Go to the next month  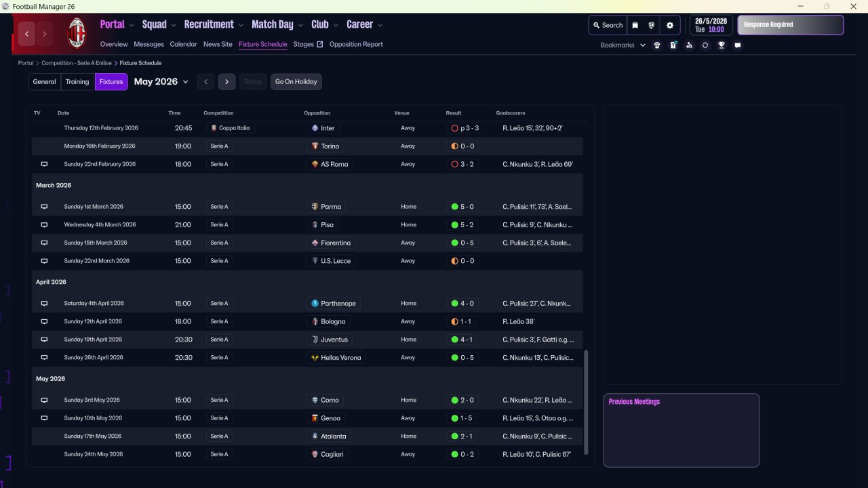227,82
